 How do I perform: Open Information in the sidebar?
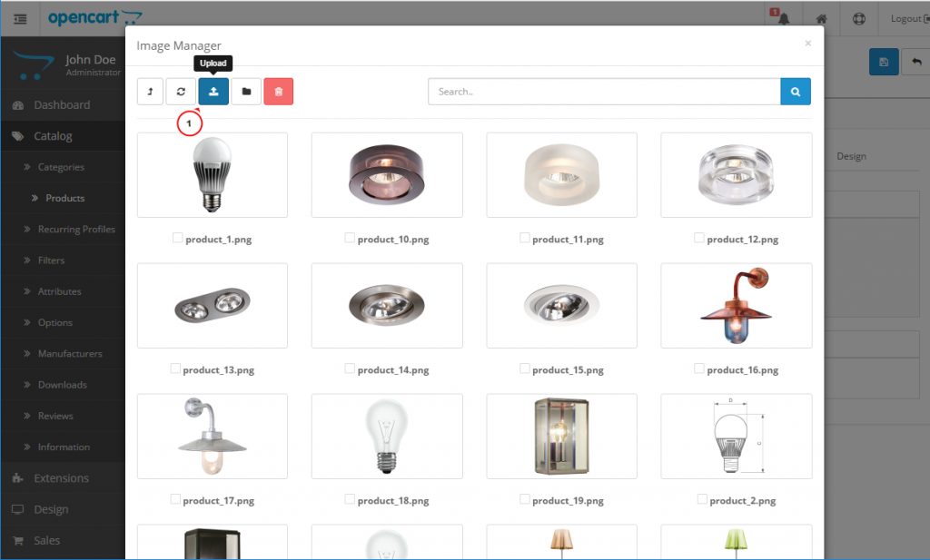64,447
